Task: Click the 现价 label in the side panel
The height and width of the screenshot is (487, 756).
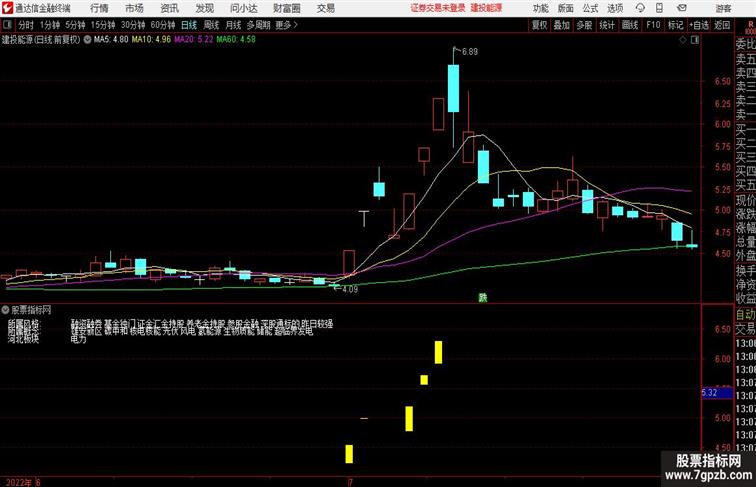Action: pyautogui.click(x=745, y=200)
